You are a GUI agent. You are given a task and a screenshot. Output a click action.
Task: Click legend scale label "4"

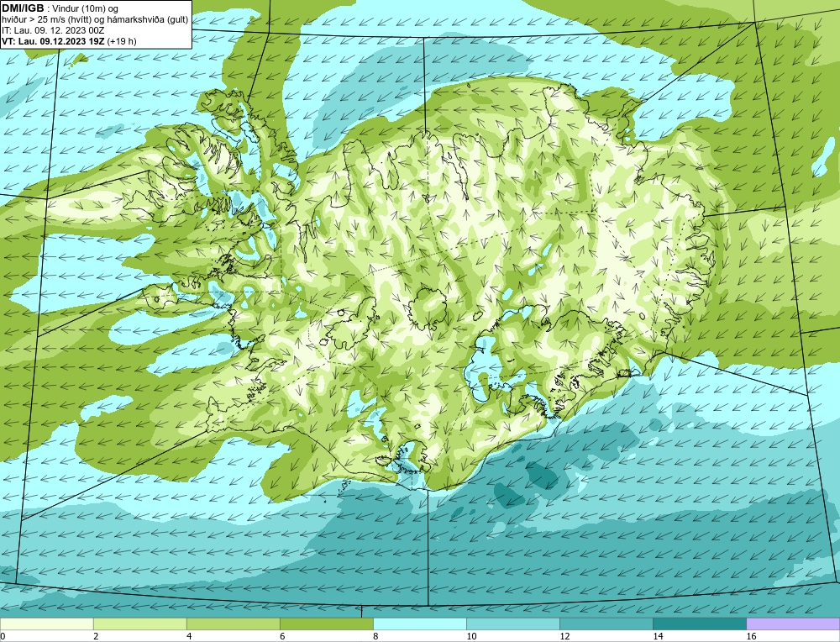pos(189,636)
